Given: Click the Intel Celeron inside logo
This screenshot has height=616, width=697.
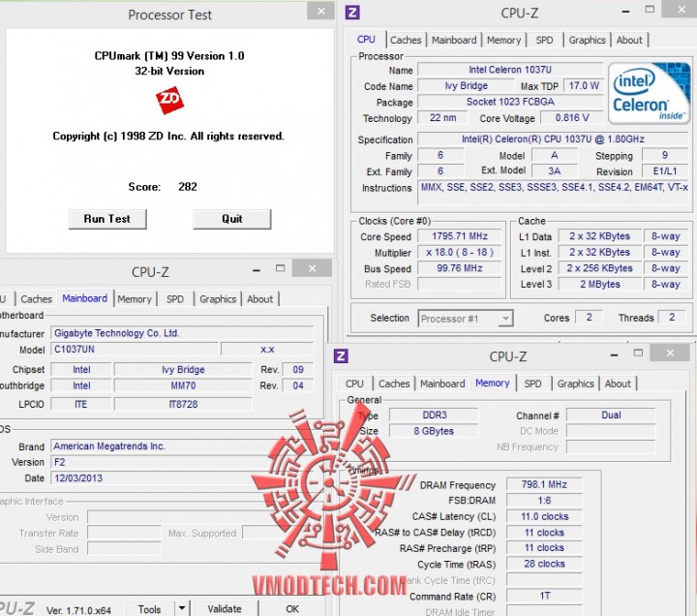Looking at the screenshot, I should pos(649,93).
